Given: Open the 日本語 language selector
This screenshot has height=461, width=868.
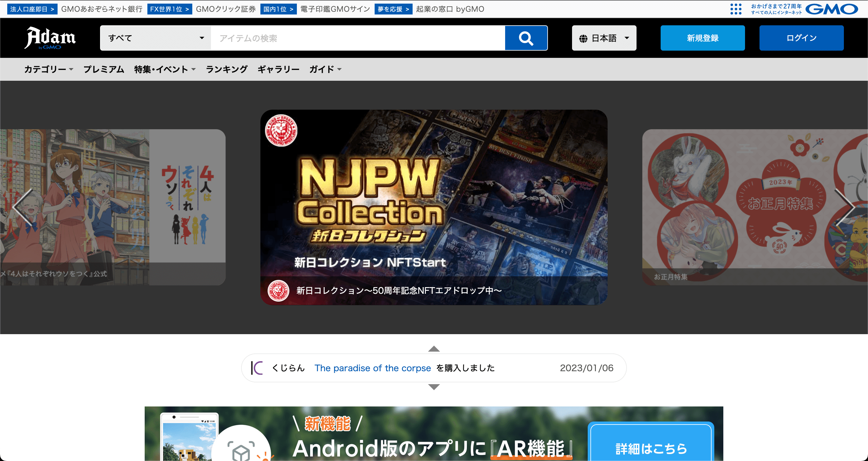Looking at the screenshot, I should pyautogui.click(x=604, y=38).
